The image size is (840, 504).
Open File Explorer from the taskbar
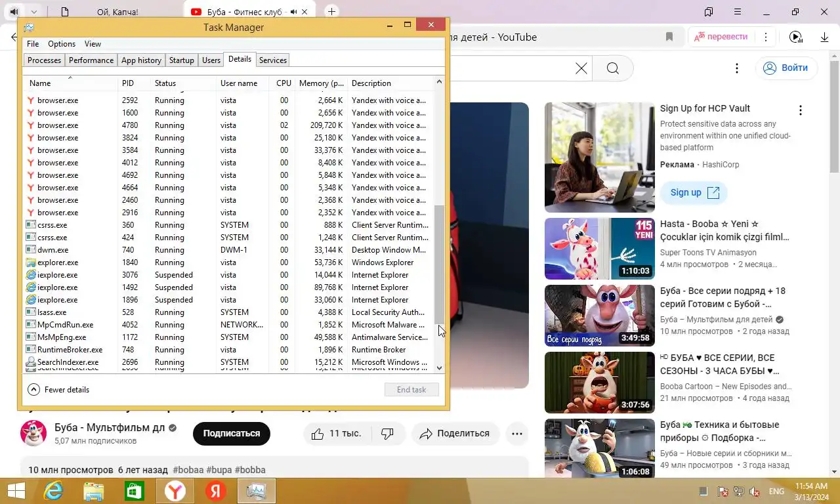94,491
